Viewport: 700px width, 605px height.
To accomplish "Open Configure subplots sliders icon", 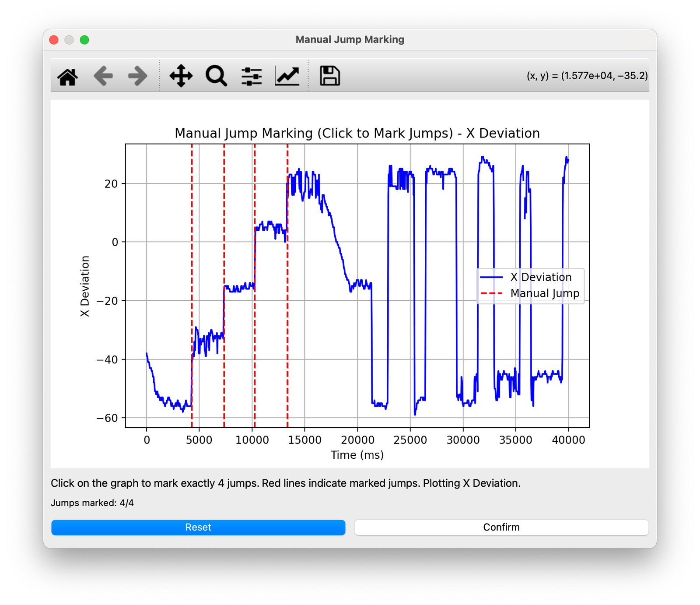I will [x=252, y=76].
